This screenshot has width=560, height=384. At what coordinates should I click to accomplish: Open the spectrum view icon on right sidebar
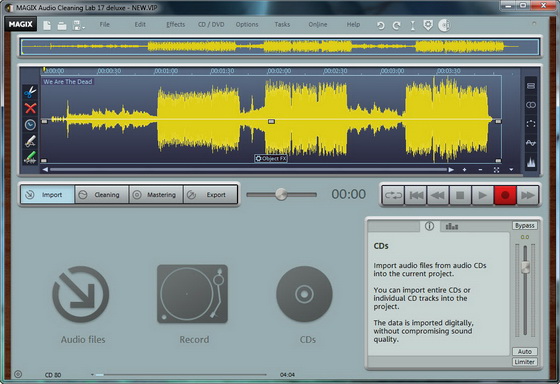click(531, 162)
